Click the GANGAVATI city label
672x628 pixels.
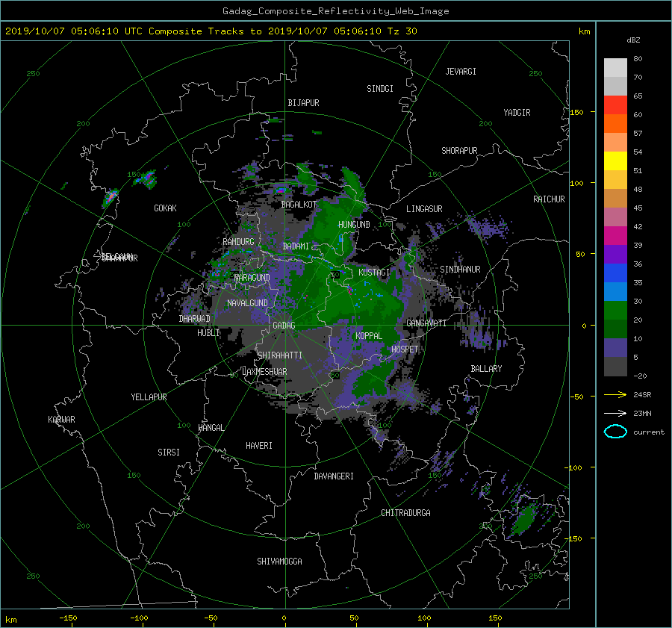pos(426,323)
